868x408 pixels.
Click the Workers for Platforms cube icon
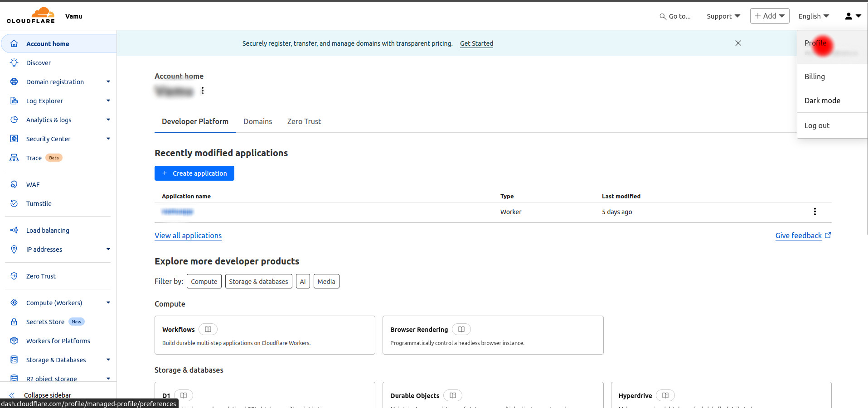click(14, 341)
